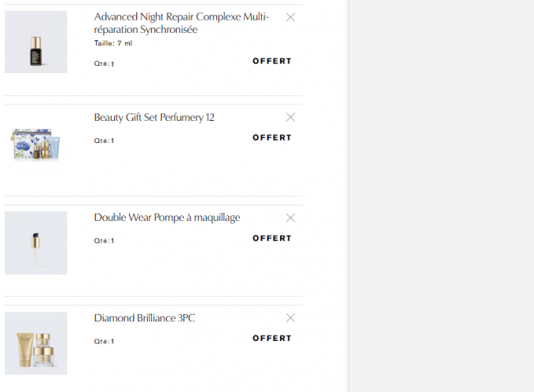Click the Taille 7 ml size text
The width and height of the screenshot is (534, 392).
point(113,44)
